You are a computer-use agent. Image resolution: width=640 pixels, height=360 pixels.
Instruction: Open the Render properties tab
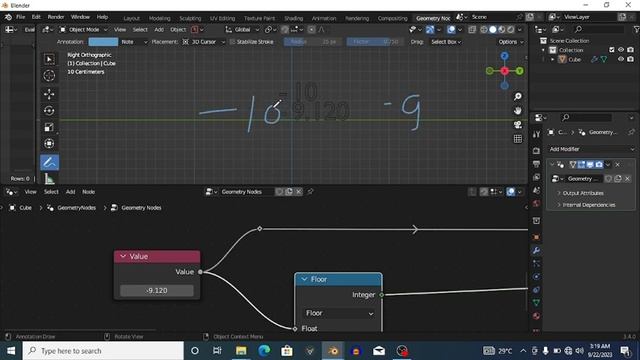click(536, 151)
